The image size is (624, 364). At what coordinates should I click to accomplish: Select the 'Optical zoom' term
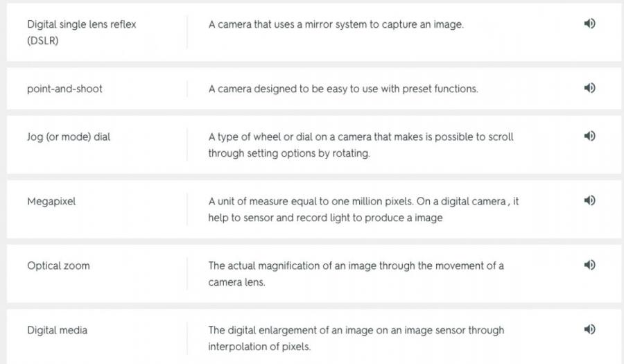pos(58,266)
